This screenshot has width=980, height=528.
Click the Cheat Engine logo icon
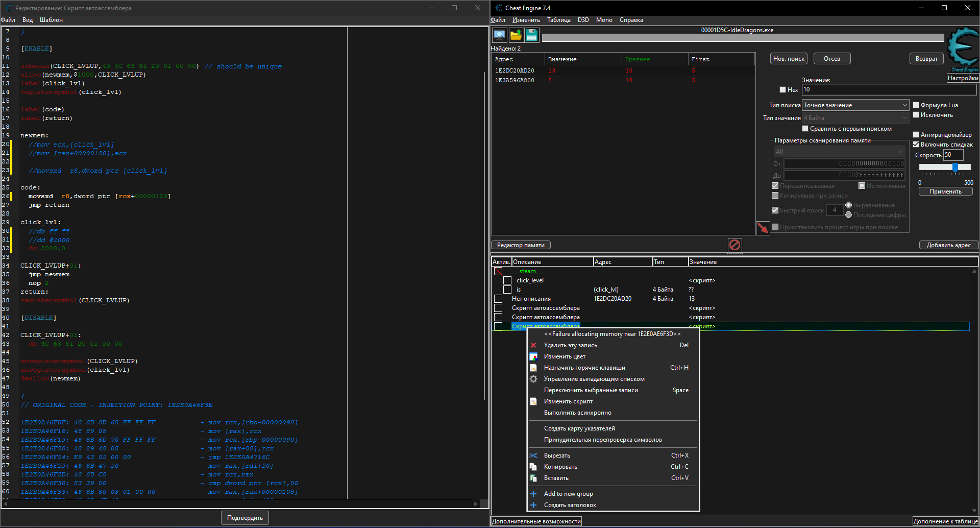click(x=963, y=49)
